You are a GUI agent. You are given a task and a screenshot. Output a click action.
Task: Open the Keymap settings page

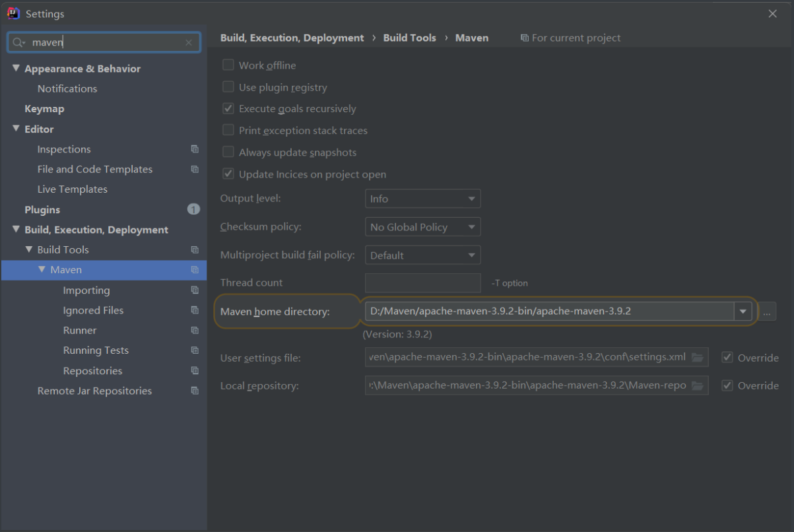44,109
